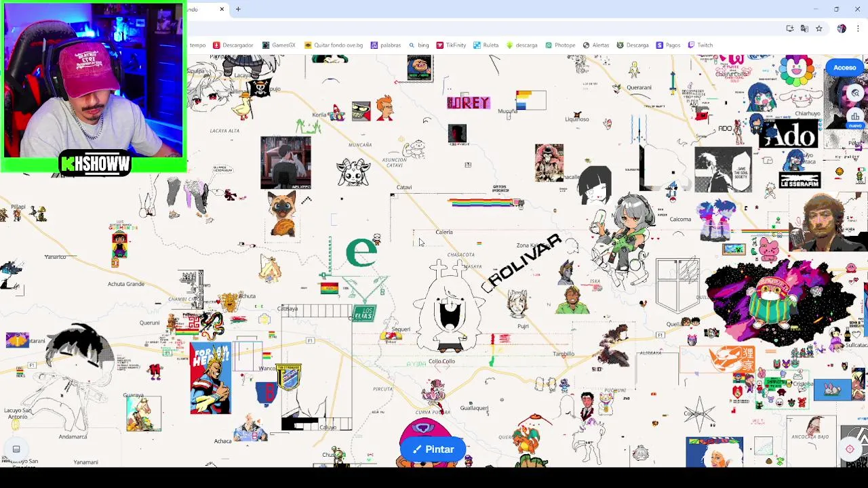Click the small icon at bottom-left of map
868x488 pixels.
click(x=16, y=449)
